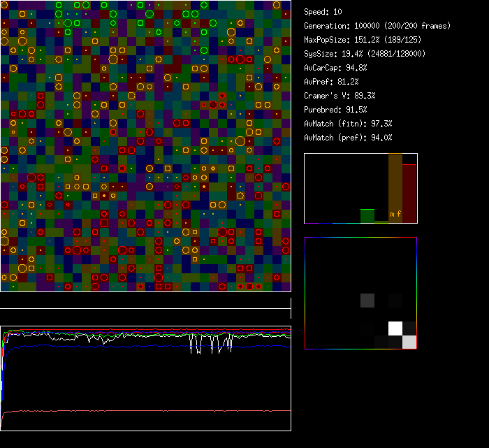
Task: Click the small green histogram bar
Action: 367,215
